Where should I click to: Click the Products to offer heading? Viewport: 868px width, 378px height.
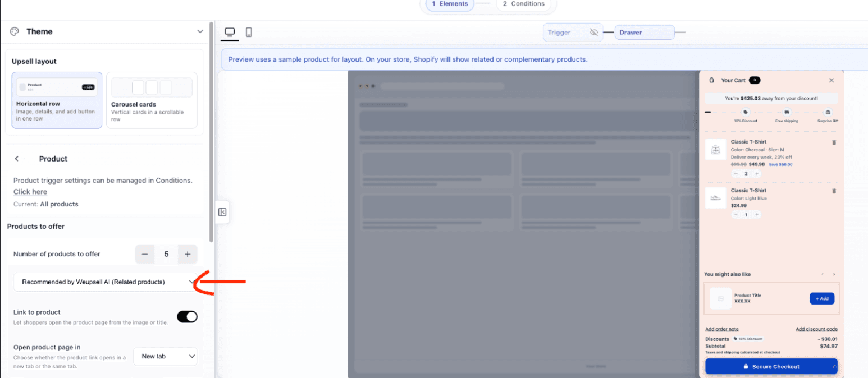tap(36, 227)
